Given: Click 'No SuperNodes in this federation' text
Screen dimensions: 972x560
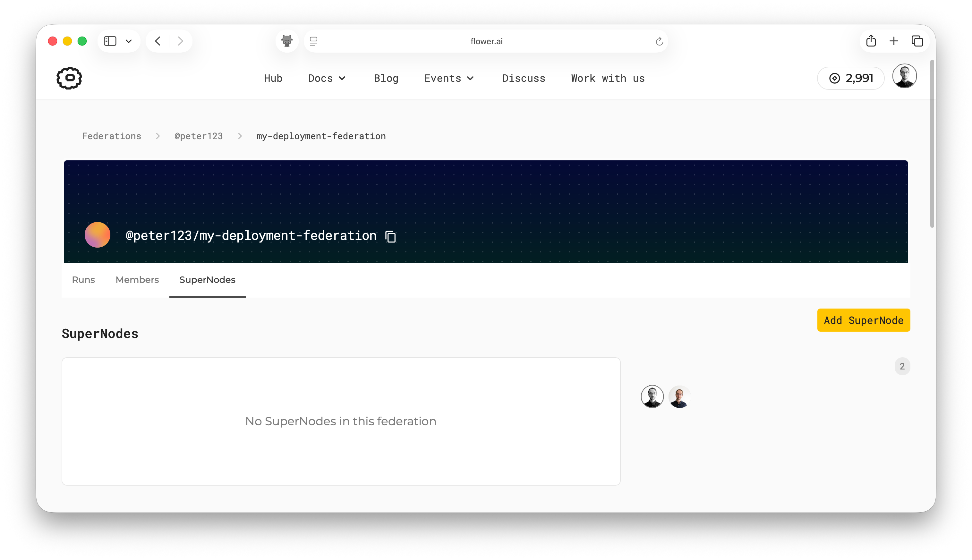Looking at the screenshot, I should pyautogui.click(x=341, y=421).
